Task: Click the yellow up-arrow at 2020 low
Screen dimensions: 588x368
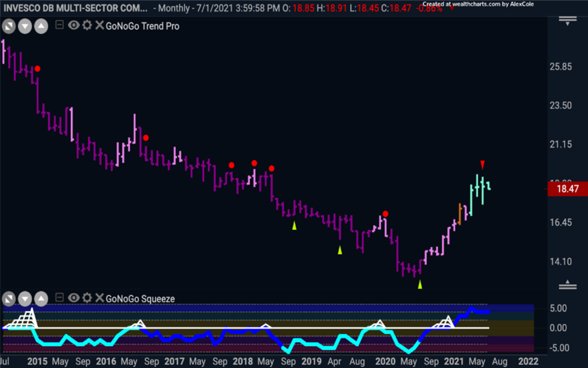Action: [x=420, y=284]
